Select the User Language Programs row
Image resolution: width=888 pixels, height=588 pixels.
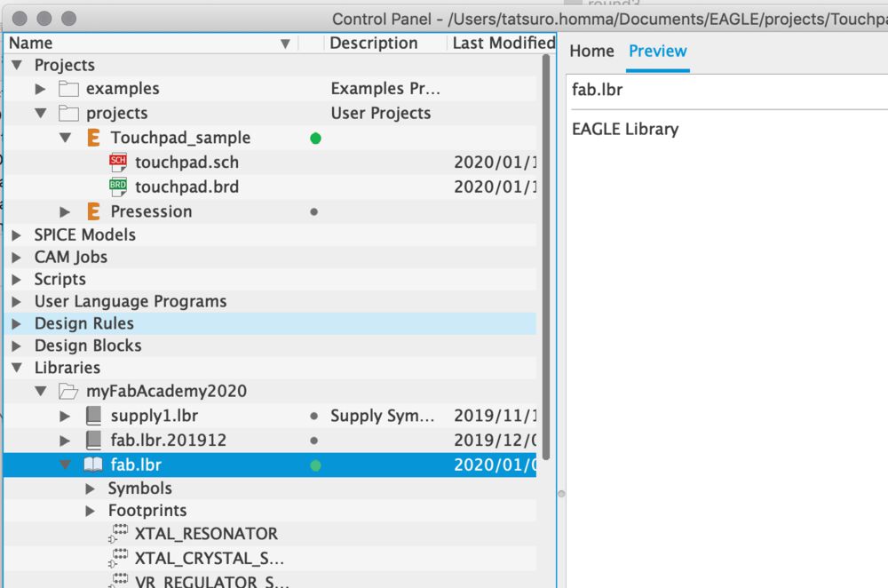click(270, 301)
